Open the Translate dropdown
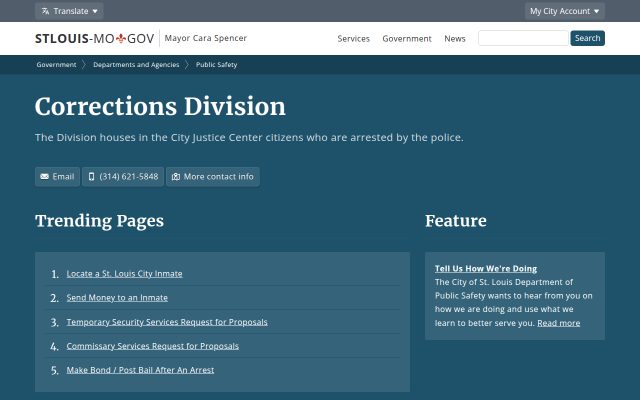 pyautogui.click(x=69, y=11)
